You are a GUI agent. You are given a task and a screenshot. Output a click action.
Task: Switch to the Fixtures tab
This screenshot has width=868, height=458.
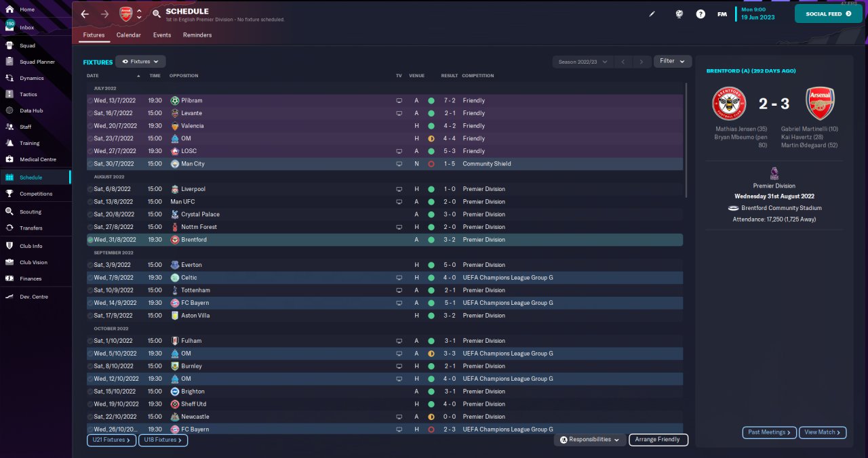(x=94, y=35)
